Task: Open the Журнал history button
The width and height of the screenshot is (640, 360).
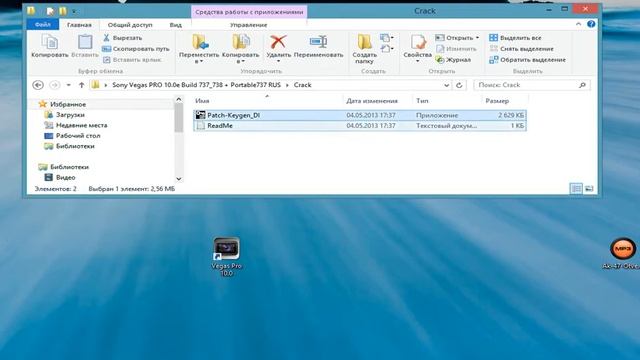Action: [x=453, y=60]
